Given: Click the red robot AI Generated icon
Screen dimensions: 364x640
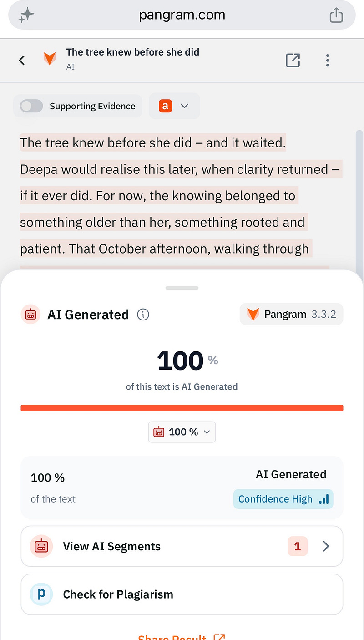Looking at the screenshot, I should click(x=31, y=315).
